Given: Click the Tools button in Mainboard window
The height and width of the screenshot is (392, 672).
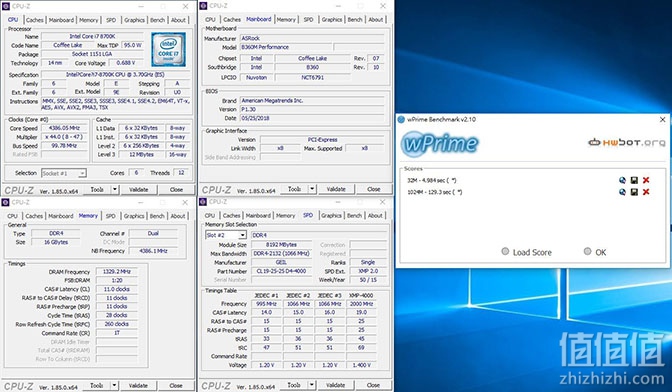Looking at the screenshot, I should pos(294,189).
